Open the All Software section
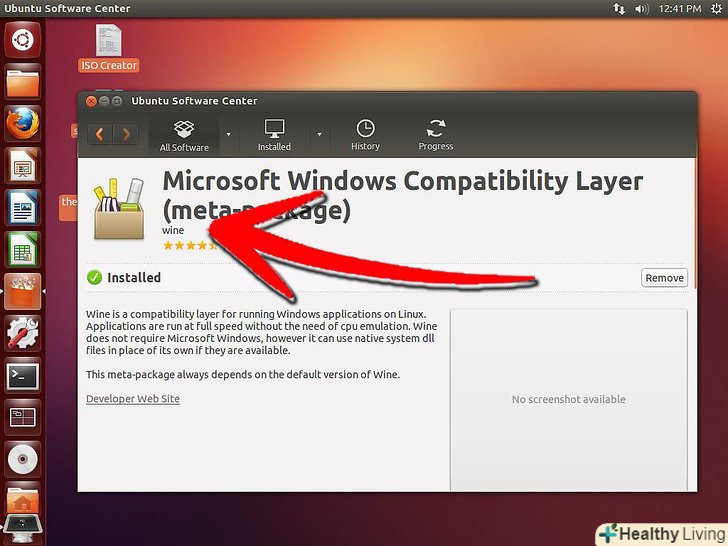This screenshot has width=728, height=546. 184,135
